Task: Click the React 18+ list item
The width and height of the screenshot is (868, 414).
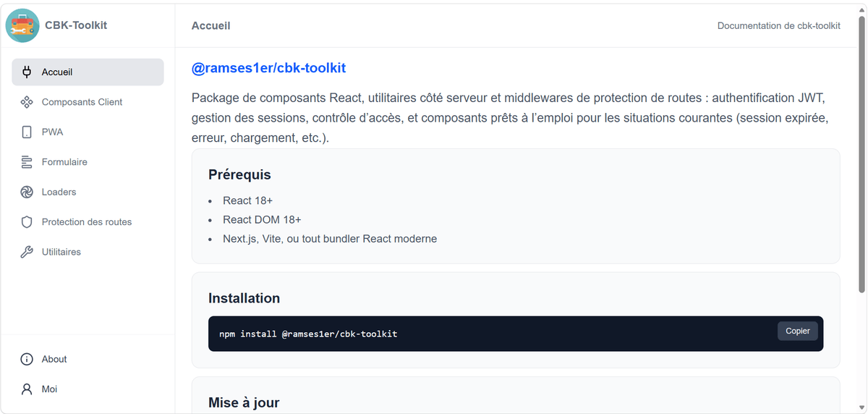Action: click(x=247, y=200)
